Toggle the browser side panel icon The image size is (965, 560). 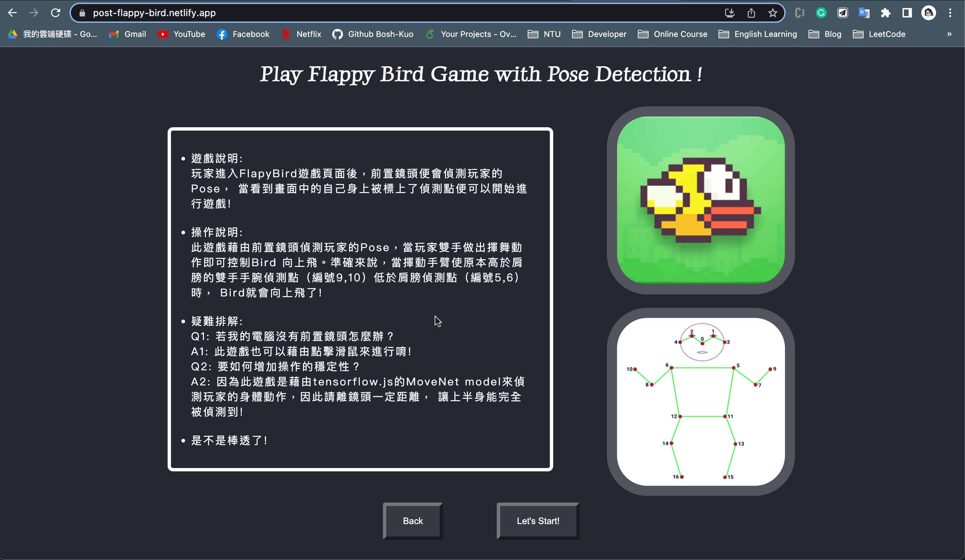click(x=907, y=13)
